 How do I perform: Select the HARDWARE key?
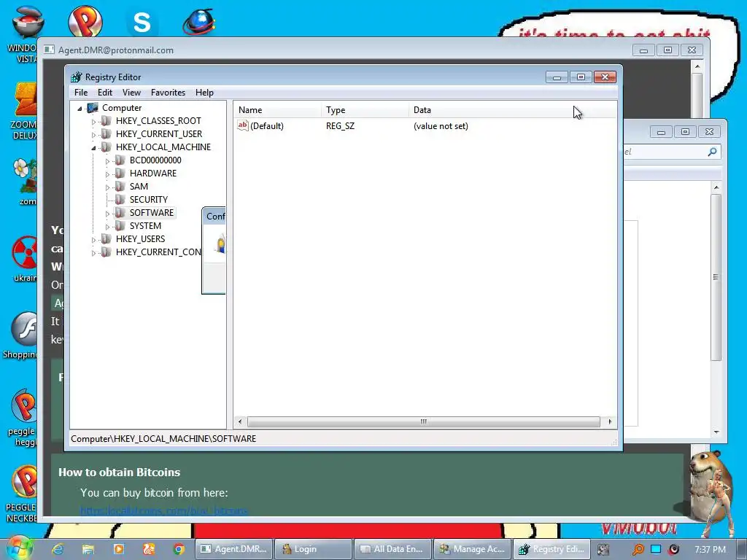[x=153, y=174]
